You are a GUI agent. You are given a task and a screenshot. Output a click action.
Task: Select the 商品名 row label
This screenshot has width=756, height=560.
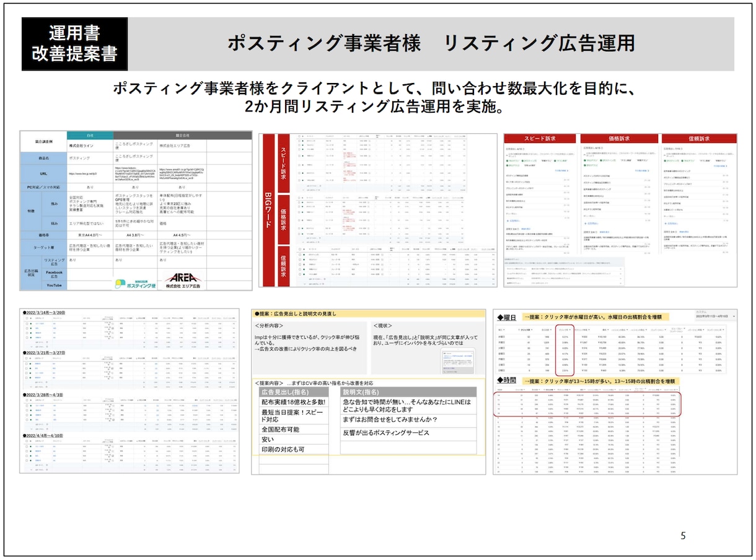coord(43,159)
